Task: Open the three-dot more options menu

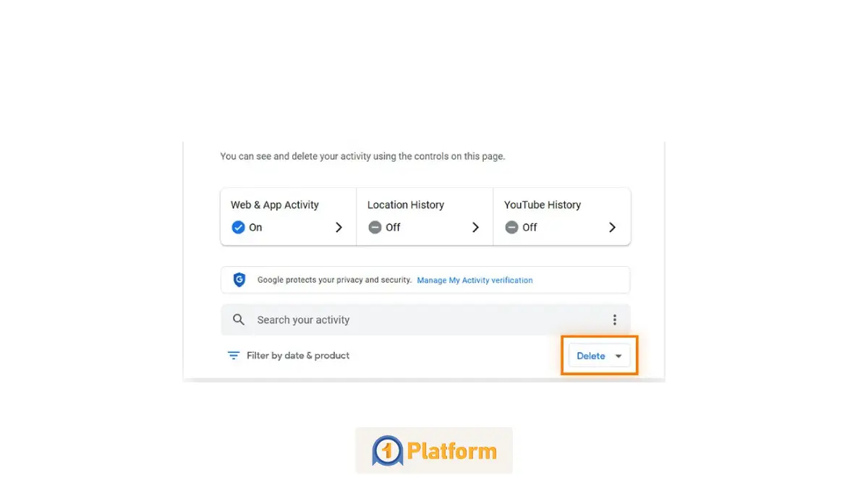Action: pyautogui.click(x=614, y=320)
